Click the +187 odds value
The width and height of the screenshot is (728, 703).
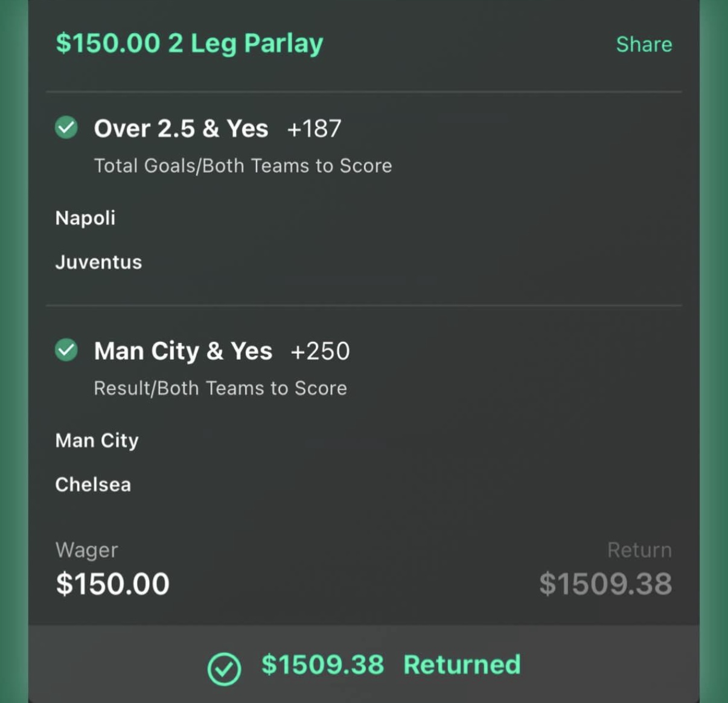pos(315,128)
